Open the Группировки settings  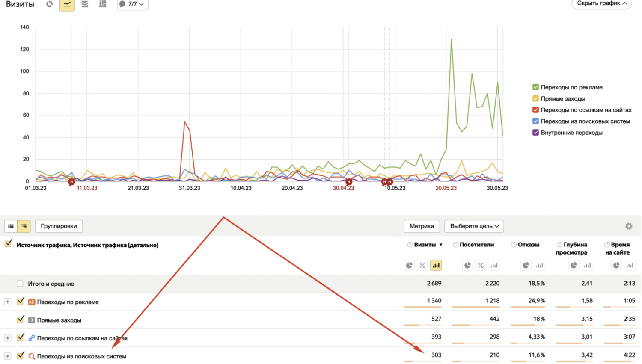click(x=59, y=226)
